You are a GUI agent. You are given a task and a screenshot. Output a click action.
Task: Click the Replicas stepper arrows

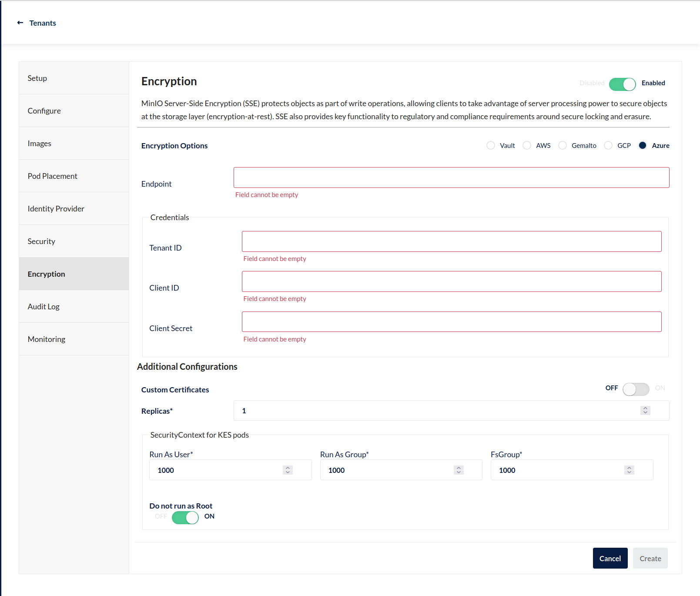tap(645, 410)
